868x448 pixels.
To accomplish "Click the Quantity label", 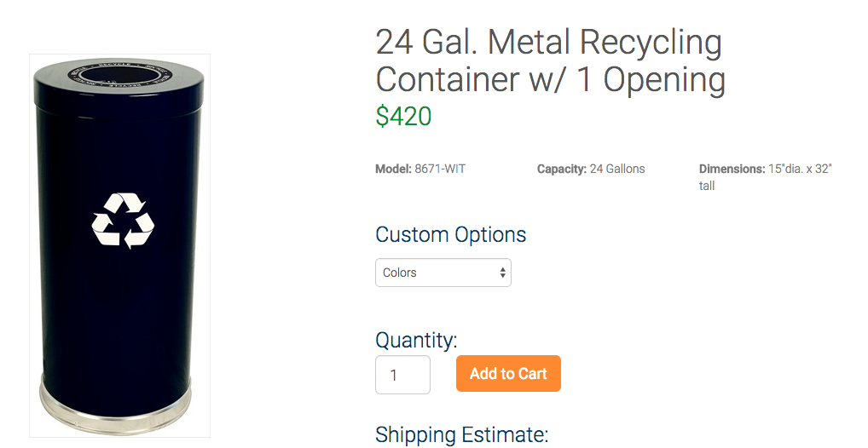I will click(x=416, y=340).
